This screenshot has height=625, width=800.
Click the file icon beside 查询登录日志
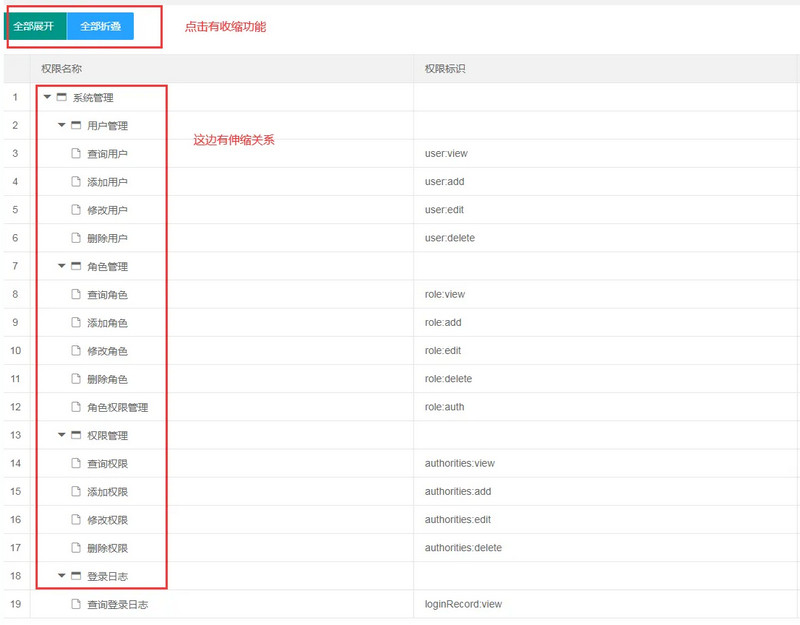click(x=76, y=604)
